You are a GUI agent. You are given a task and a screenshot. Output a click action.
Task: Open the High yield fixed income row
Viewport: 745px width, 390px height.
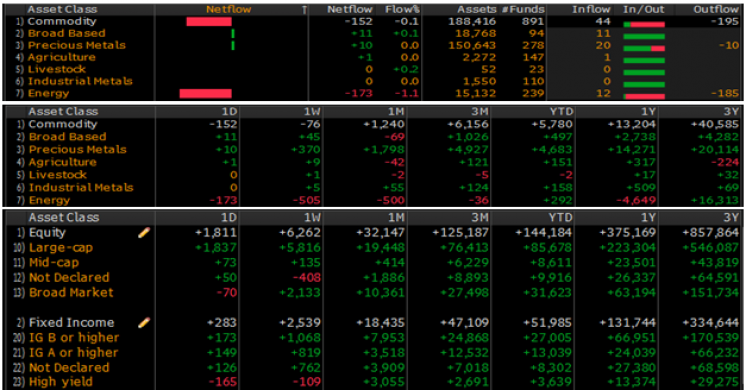click(x=372, y=382)
